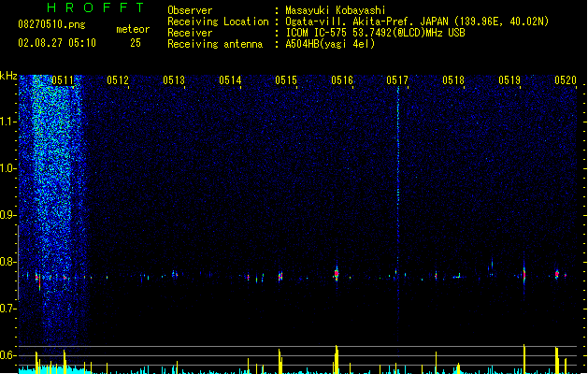Click the Receiving Location label

[x=218, y=22]
